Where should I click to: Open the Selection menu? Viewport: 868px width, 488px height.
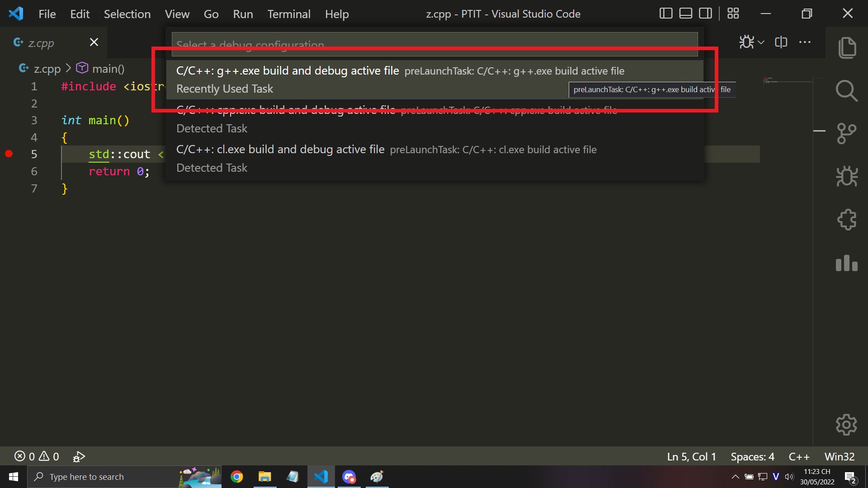(x=127, y=14)
